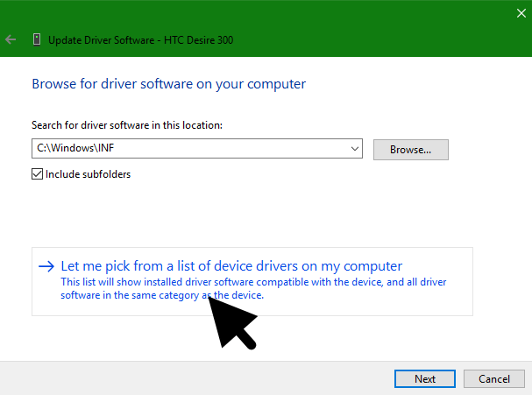Open the driver location dropdown arrow

pyautogui.click(x=355, y=149)
